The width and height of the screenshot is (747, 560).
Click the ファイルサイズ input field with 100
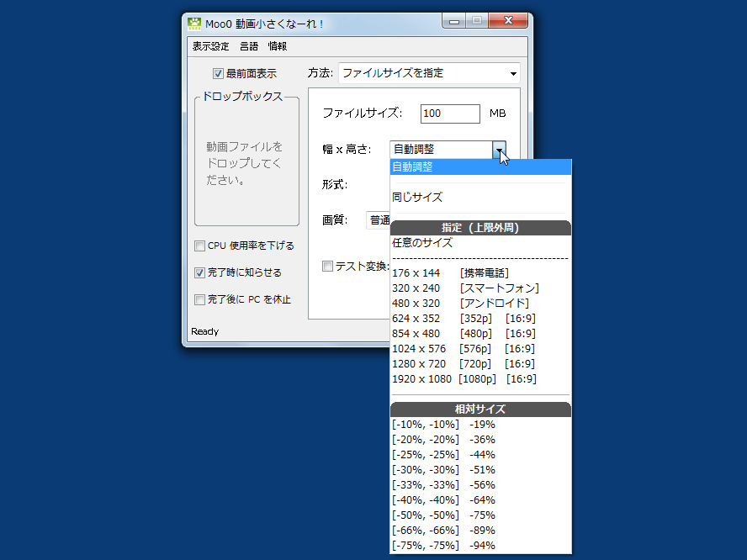click(450, 114)
